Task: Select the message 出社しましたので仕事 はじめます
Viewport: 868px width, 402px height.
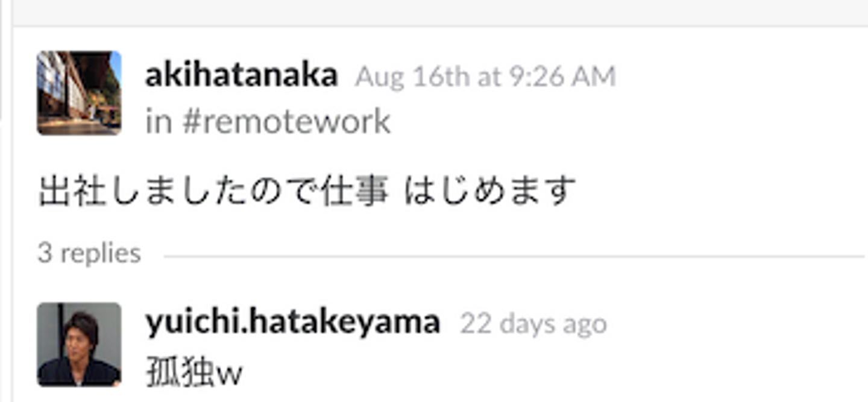Action: [306, 190]
